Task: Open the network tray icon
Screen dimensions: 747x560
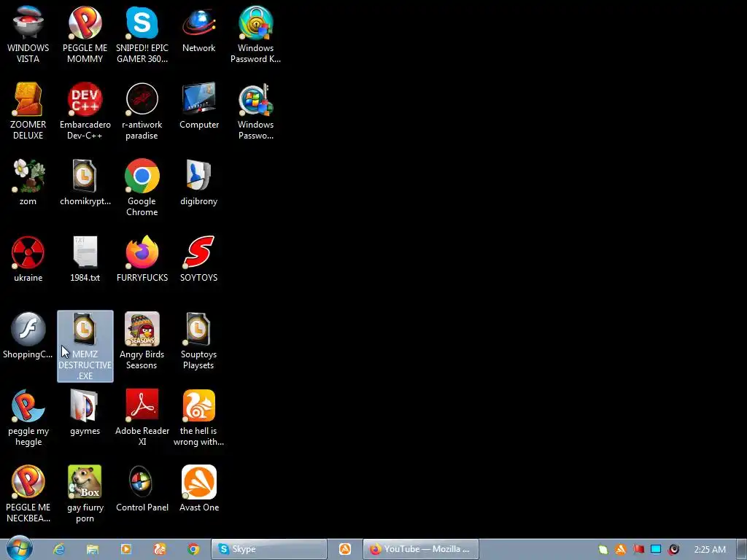Action: [x=656, y=549]
